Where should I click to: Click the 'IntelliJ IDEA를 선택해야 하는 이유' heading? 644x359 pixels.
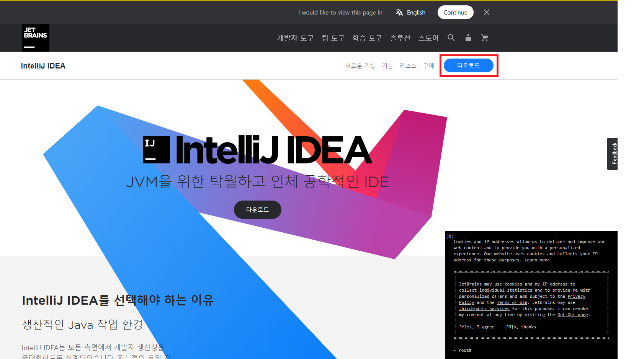pos(118,300)
